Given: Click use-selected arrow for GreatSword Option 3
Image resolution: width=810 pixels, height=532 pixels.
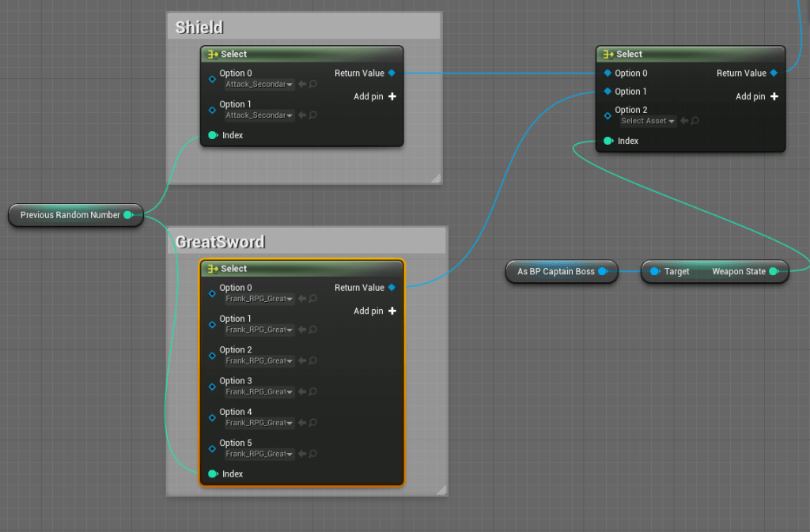Looking at the screenshot, I should coord(302,392).
